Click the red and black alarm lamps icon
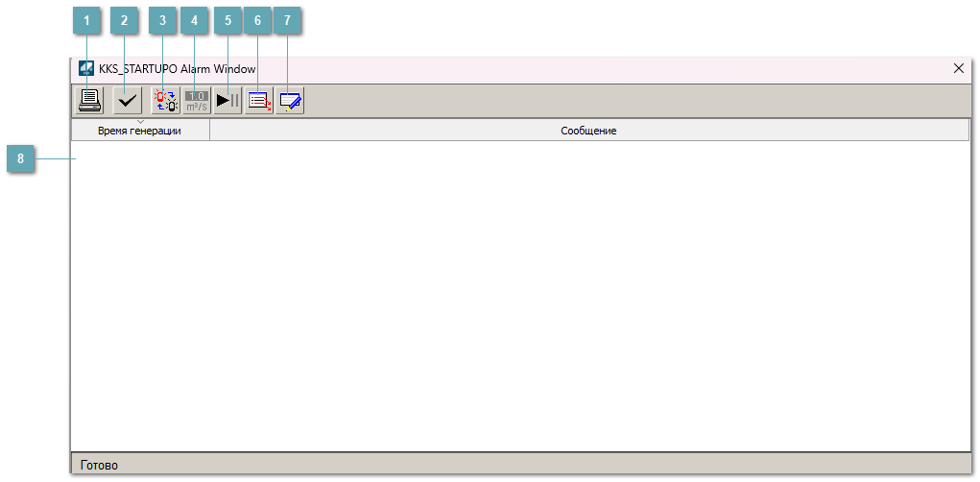 click(165, 100)
